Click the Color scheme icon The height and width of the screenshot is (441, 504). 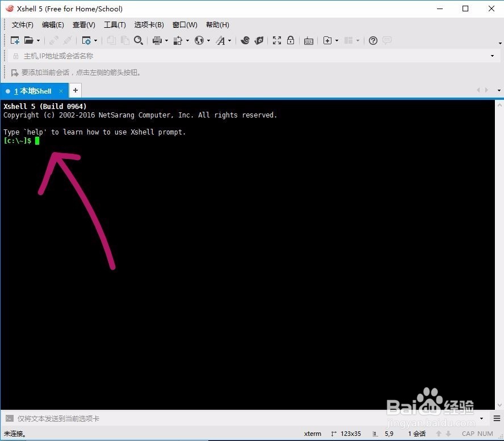(x=178, y=40)
